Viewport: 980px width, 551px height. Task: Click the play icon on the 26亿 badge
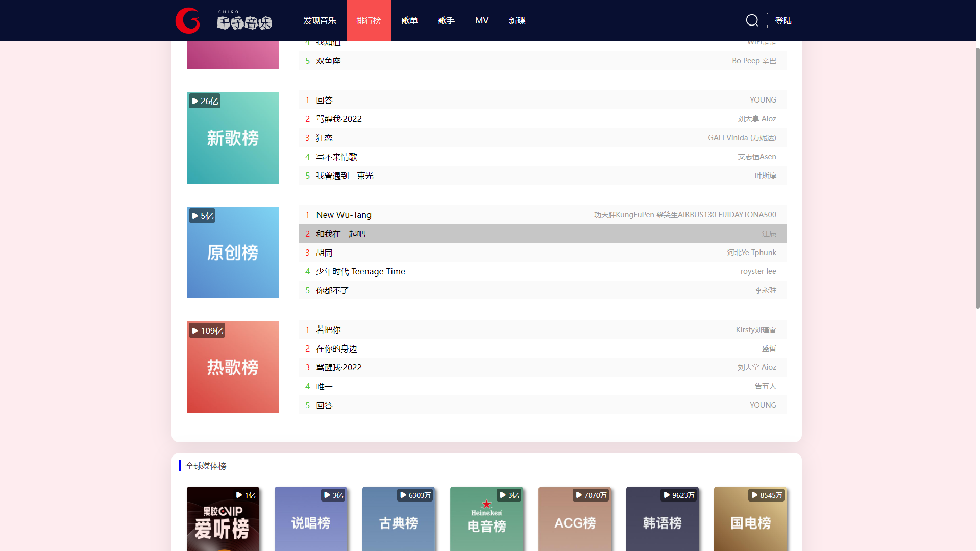(194, 101)
